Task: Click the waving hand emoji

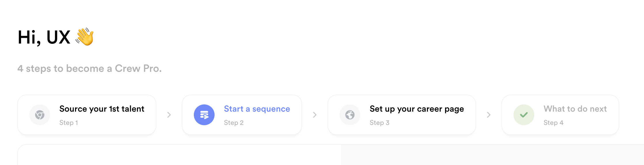Action: click(85, 37)
